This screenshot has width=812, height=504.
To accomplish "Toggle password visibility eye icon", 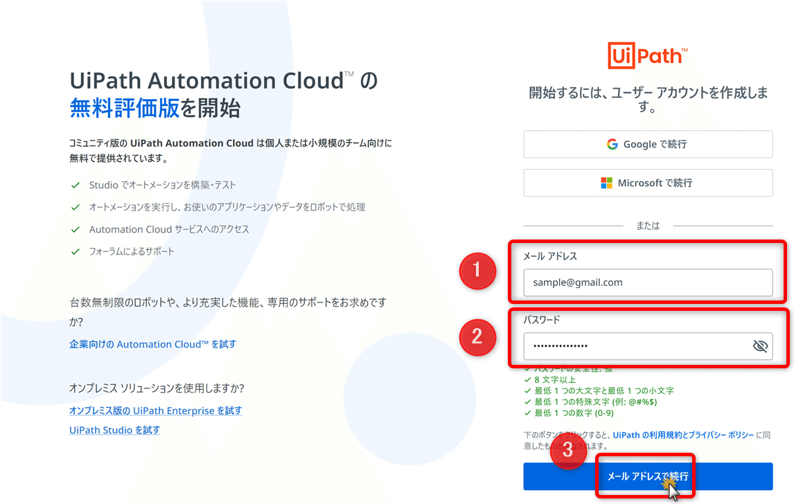I will point(760,345).
